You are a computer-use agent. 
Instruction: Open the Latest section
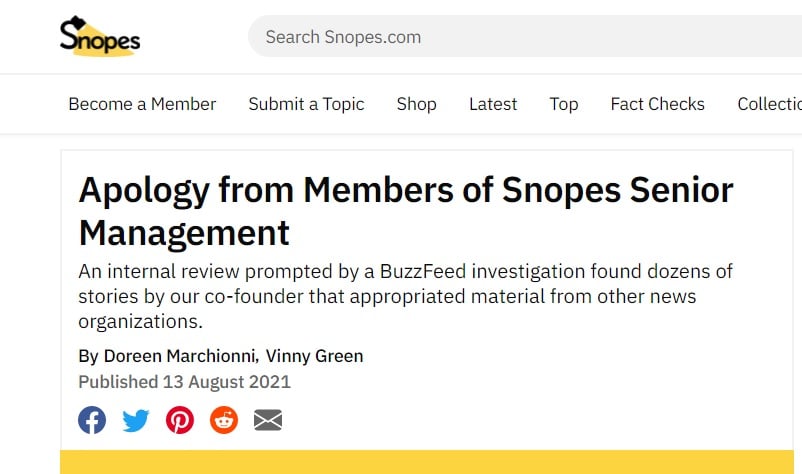point(493,104)
